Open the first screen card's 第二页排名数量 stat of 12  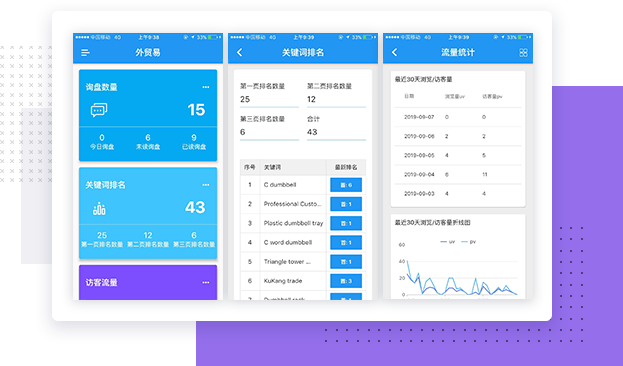(148, 240)
